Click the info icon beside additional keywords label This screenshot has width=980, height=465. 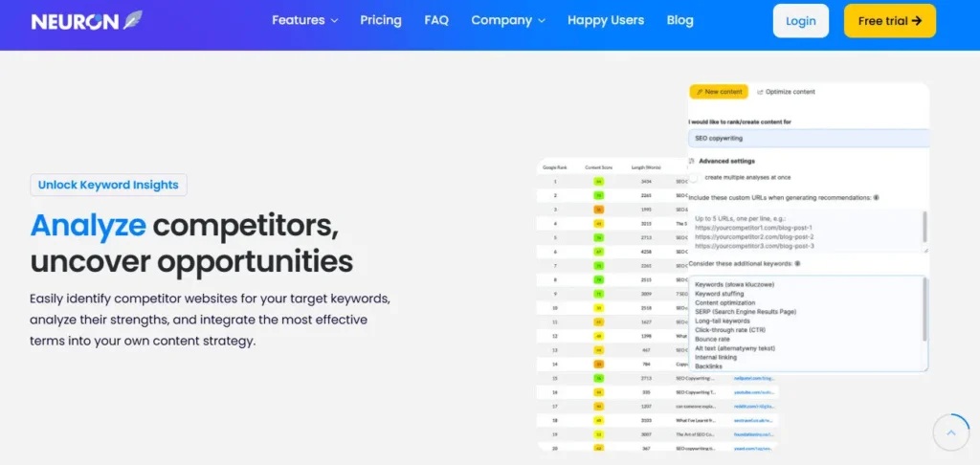[x=797, y=263]
